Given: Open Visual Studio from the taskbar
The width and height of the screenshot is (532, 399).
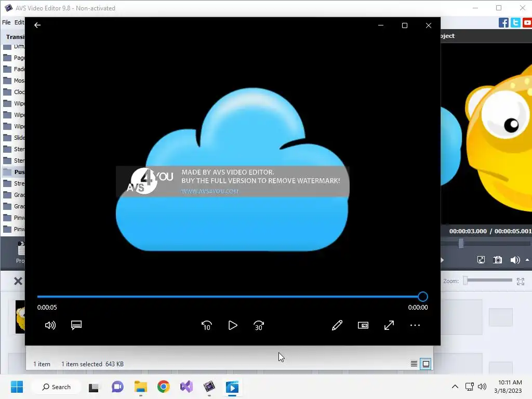Looking at the screenshot, I should click(187, 387).
